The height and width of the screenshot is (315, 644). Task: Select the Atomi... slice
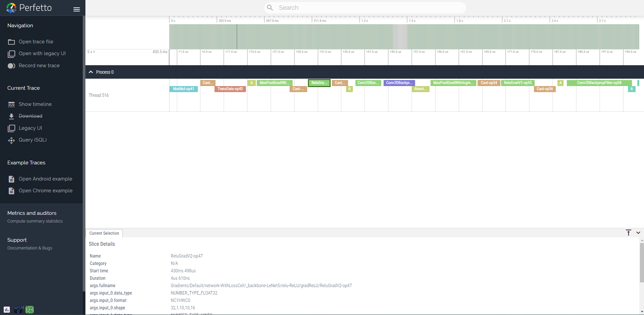point(420,89)
